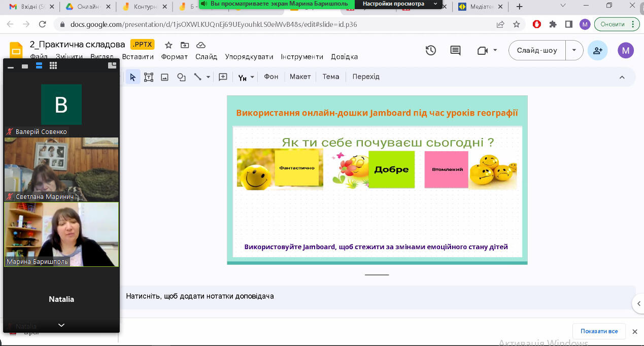Image resolution: width=644 pixels, height=346 pixels.
Task: Start the Слайд-шоу presentation
Action: (537, 50)
